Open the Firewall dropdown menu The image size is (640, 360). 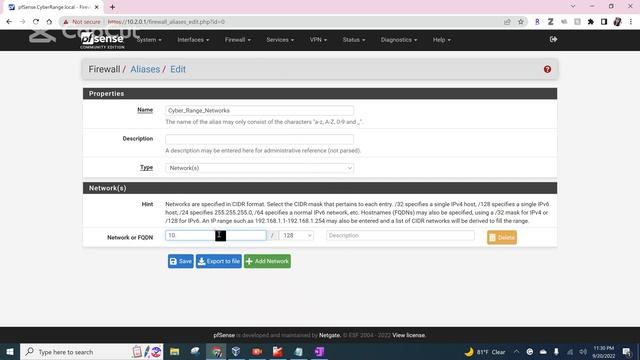point(238,40)
